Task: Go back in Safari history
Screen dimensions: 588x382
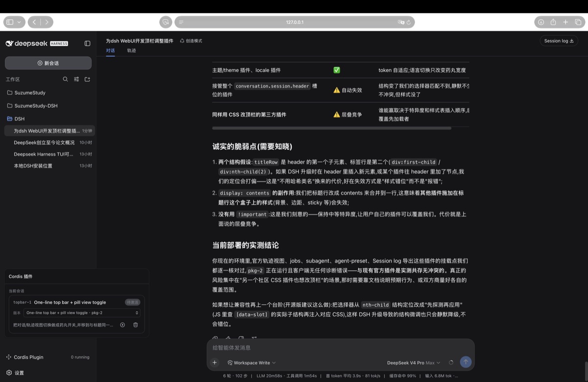Action: click(x=34, y=22)
